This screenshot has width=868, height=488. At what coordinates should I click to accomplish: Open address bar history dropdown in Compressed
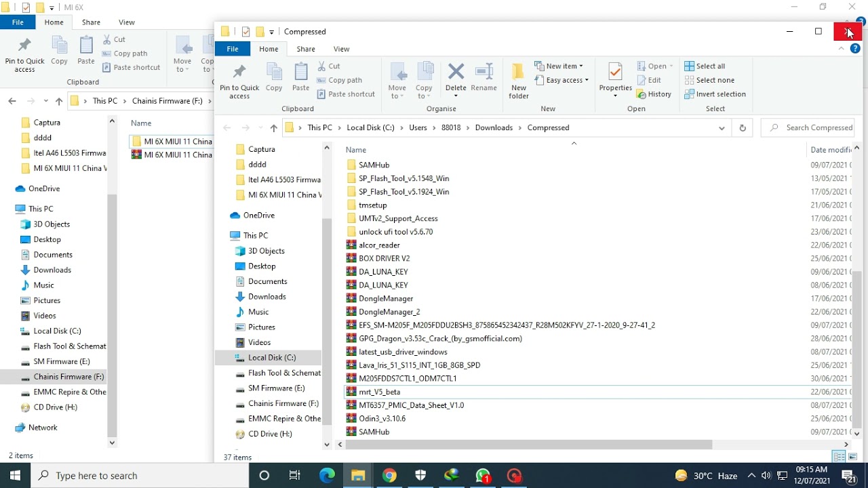tap(722, 127)
